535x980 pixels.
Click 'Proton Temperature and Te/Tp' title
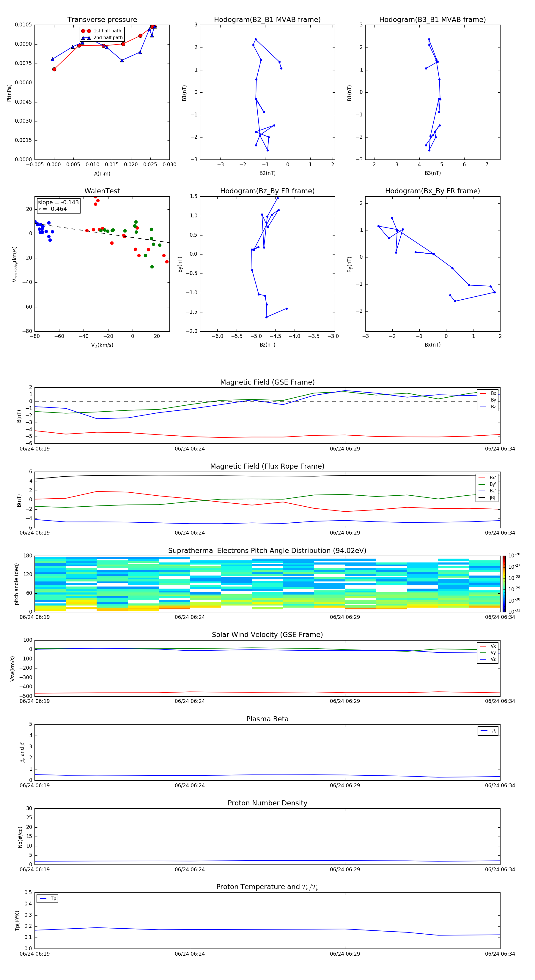pyautogui.click(x=267, y=887)
